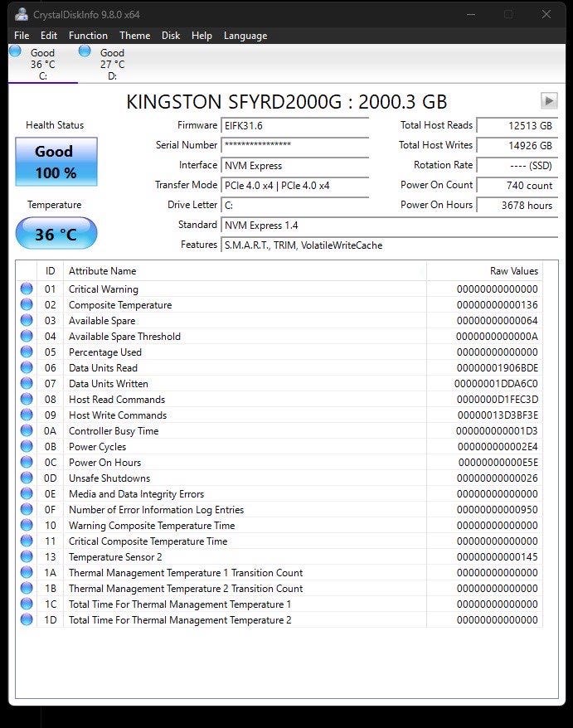Click the status orb for Composite Temperature

(27, 304)
